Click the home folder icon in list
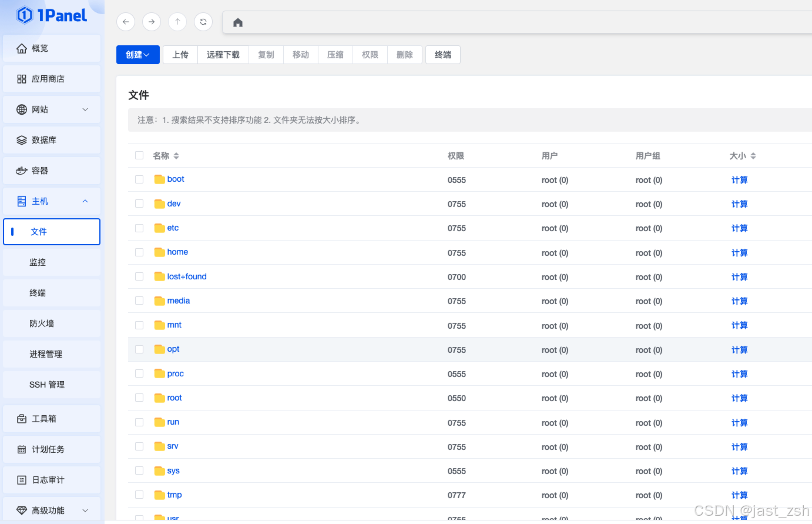Screen dimensions: 812x524 [159, 252]
